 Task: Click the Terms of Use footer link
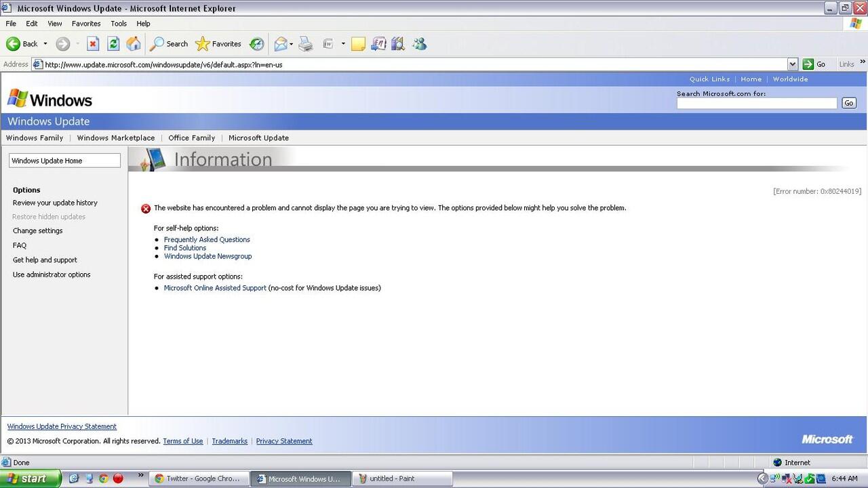tap(183, 441)
